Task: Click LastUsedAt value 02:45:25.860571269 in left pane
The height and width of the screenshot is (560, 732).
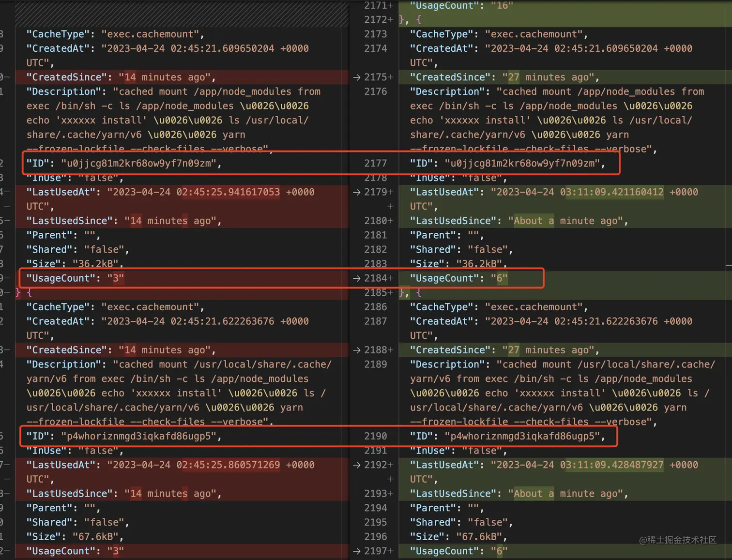Action: [228, 465]
